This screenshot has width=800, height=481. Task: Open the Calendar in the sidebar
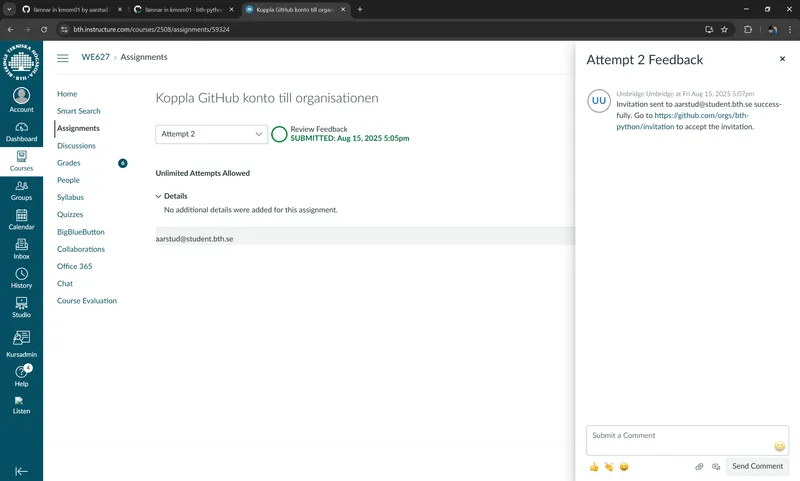21,220
